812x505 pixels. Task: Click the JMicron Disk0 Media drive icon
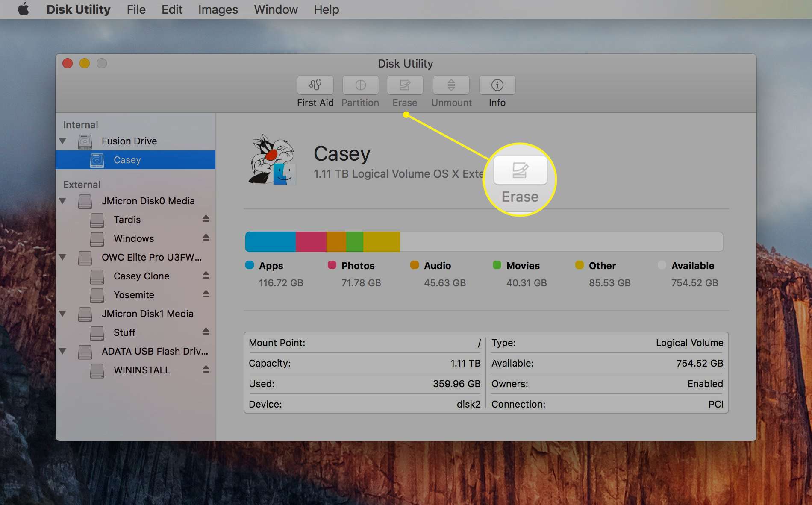coord(85,201)
